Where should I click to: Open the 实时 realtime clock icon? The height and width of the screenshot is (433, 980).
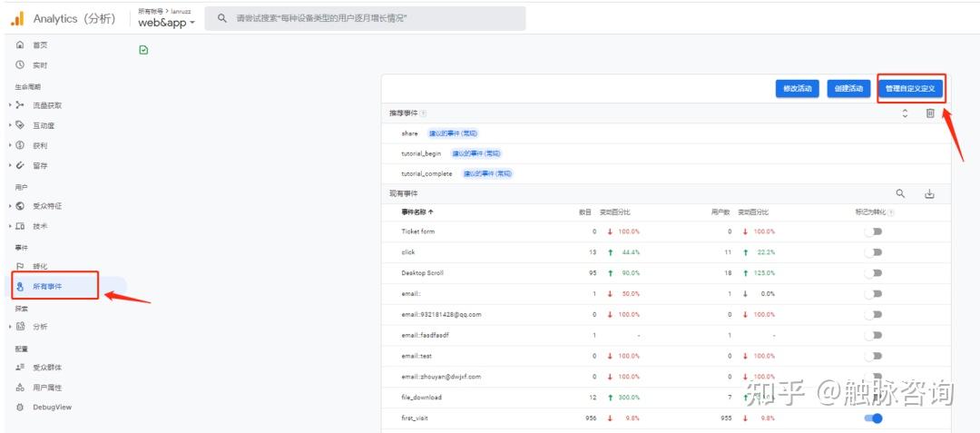20,65
